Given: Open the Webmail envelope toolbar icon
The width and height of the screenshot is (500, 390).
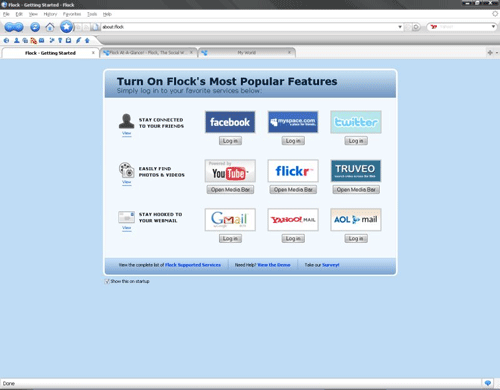Looking at the screenshot, I should [42, 41].
